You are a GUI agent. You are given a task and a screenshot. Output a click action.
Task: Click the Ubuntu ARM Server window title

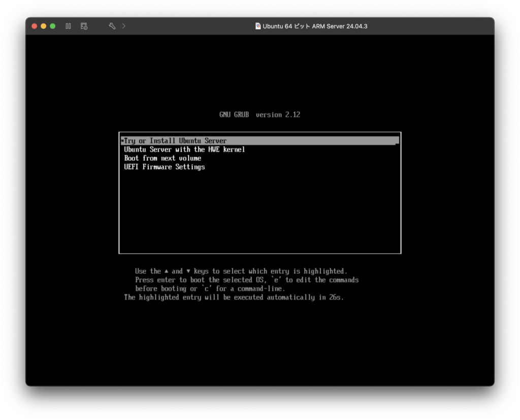314,26
